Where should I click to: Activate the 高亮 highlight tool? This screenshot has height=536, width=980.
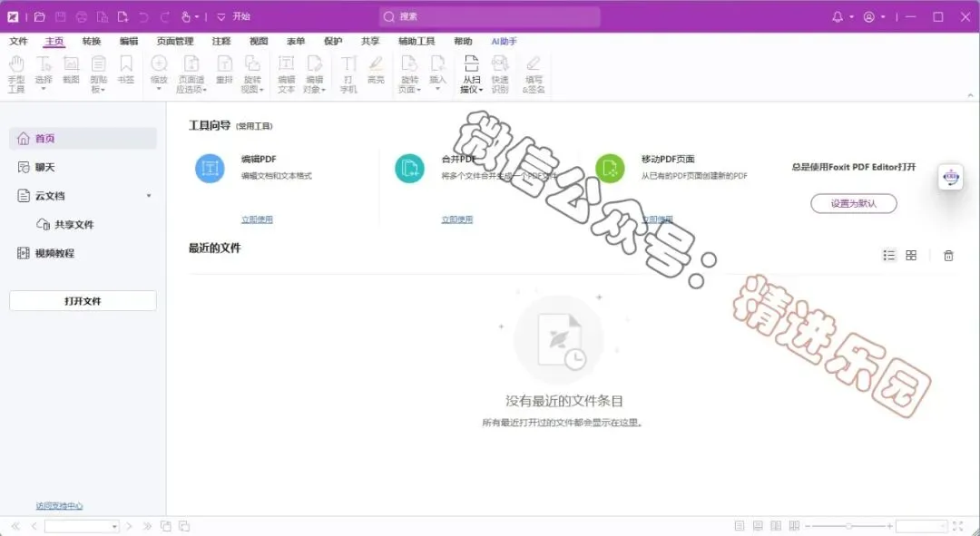[376, 70]
